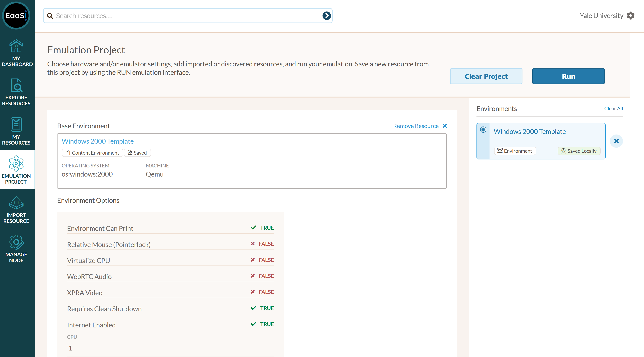
Task: Click the Internet Enabled option label
Action: point(91,325)
